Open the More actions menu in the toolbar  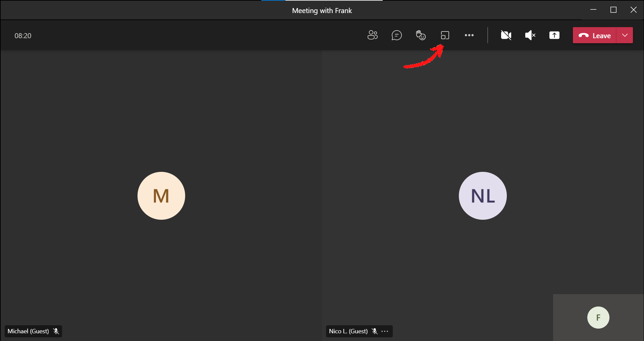(x=469, y=35)
